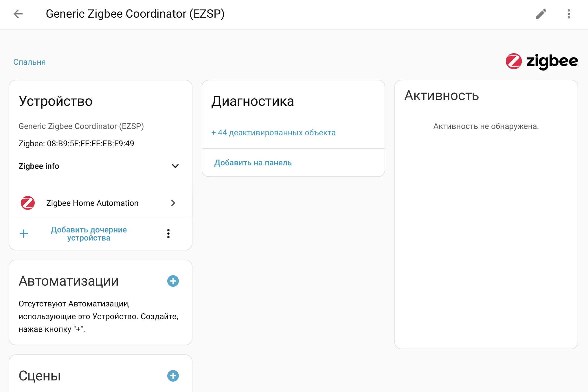Click the Активность card heading
Image resolution: width=588 pixels, height=392 pixels.
pyautogui.click(x=442, y=95)
